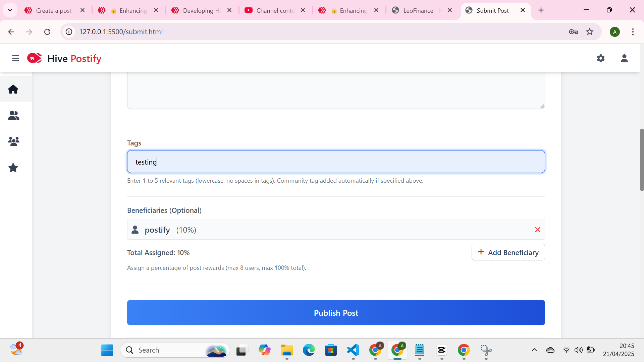Click the postify beneficiary user icon

pyautogui.click(x=135, y=230)
